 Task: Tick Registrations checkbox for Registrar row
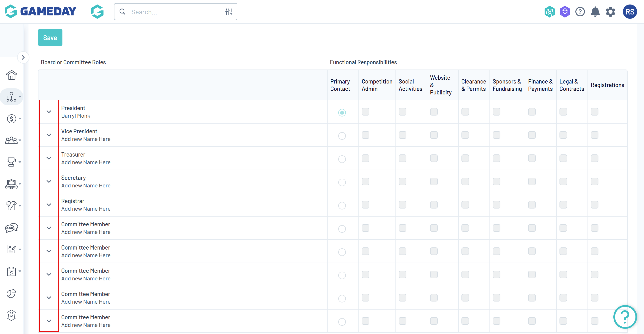coord(594,204)
